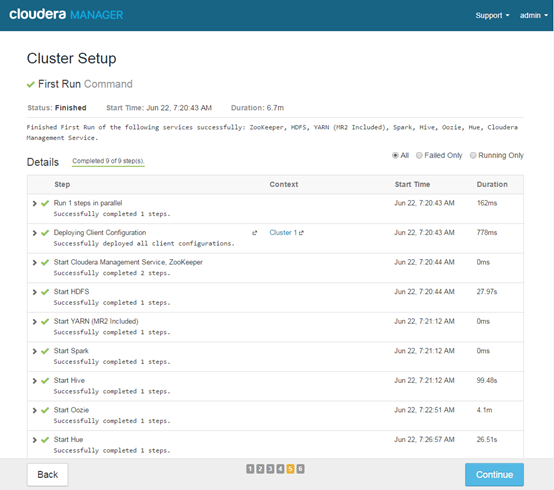Click the Start Oozie step title
Screen dimensions: 554x490
pos(71,410)
